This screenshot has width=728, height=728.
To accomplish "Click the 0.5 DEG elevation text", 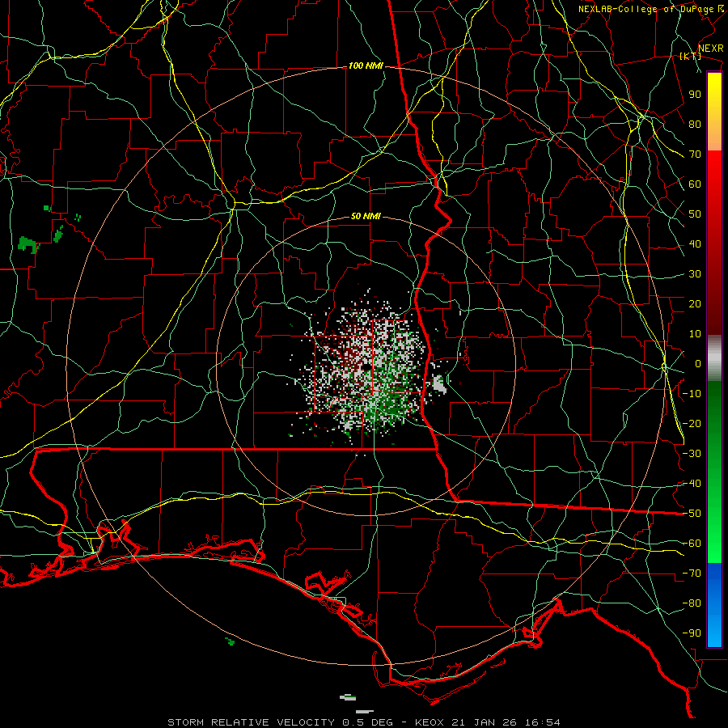I will (367, 722).
